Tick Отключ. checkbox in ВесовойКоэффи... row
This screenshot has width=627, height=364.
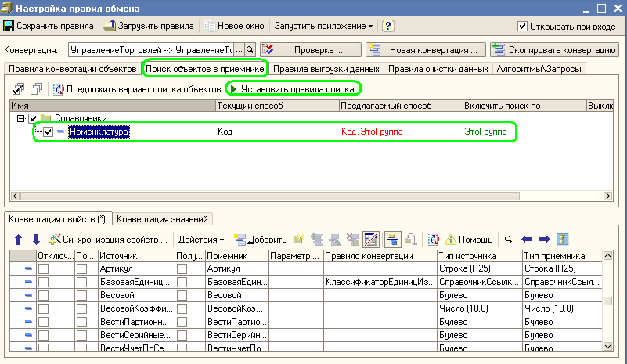pyautogui.click(x=44, y=308)
